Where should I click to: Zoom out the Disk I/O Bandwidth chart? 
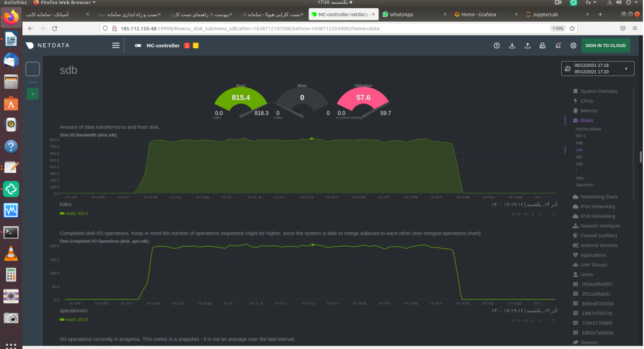click(x=540, y=215)
